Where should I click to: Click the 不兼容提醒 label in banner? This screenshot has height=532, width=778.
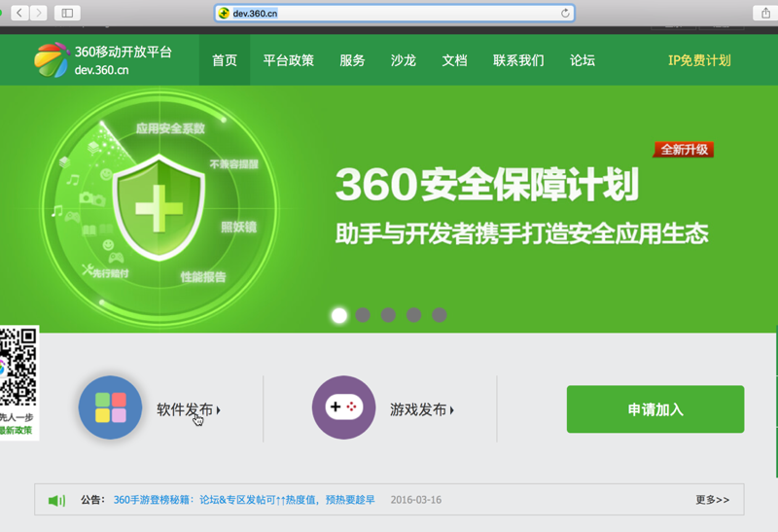pos(233,164)
